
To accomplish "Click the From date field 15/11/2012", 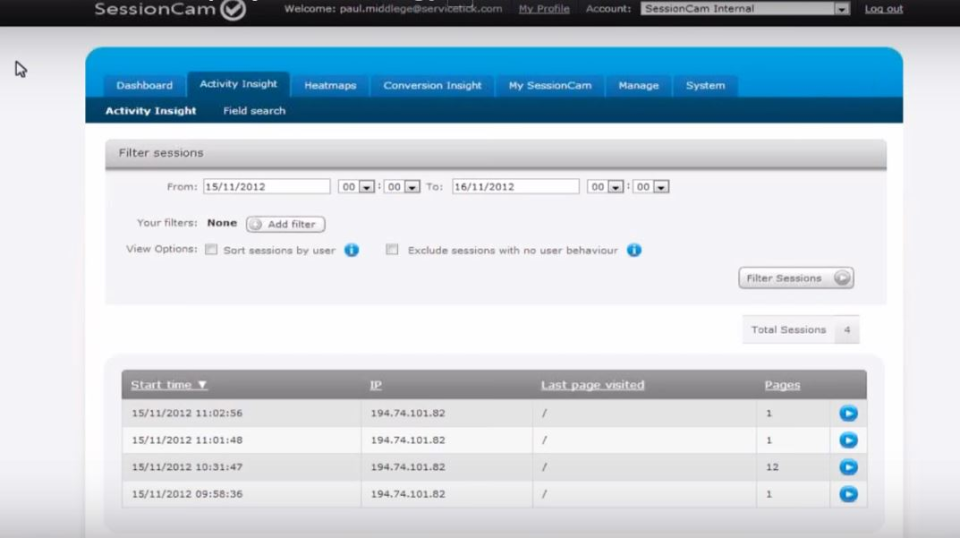I will (x=266, y=187).
